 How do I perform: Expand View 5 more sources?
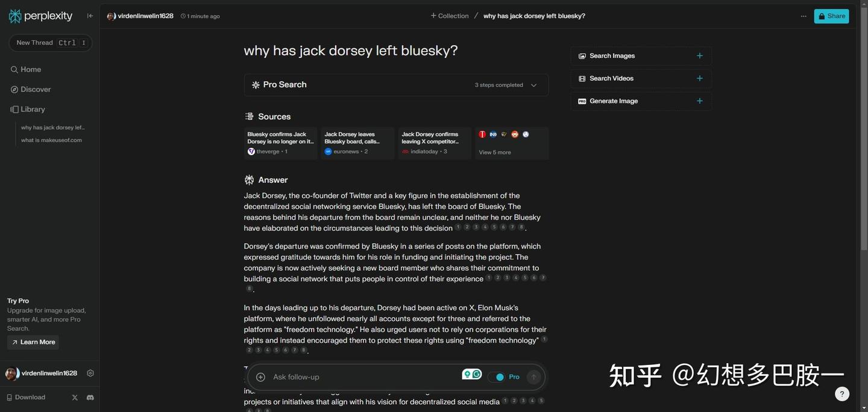[x=512, y=143]
